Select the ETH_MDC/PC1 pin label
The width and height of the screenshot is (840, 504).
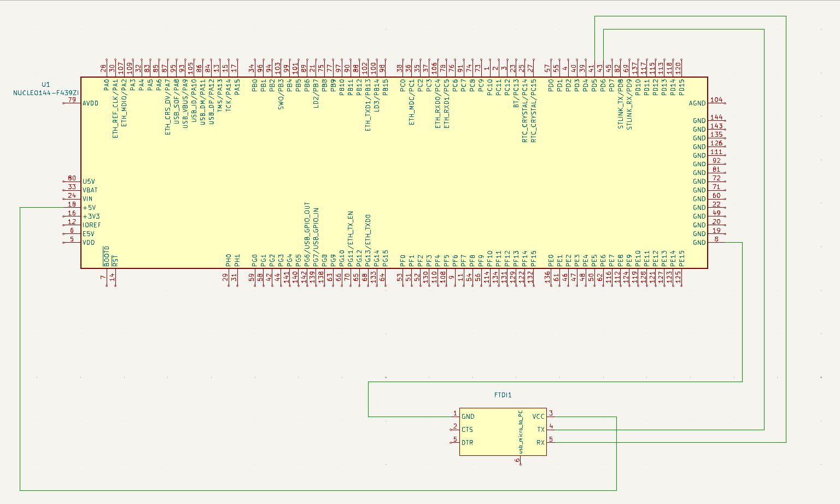[x=412, y=102]
